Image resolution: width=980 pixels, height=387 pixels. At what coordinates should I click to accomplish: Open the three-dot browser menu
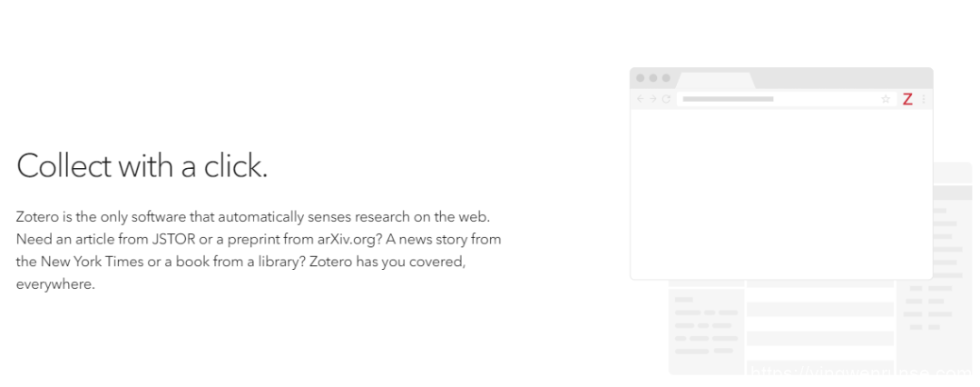[924, 99]
